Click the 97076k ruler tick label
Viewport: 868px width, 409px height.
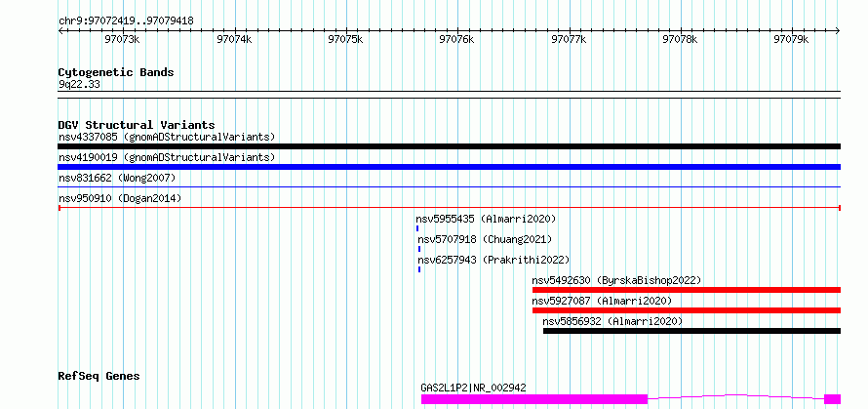tap(456, 39)
